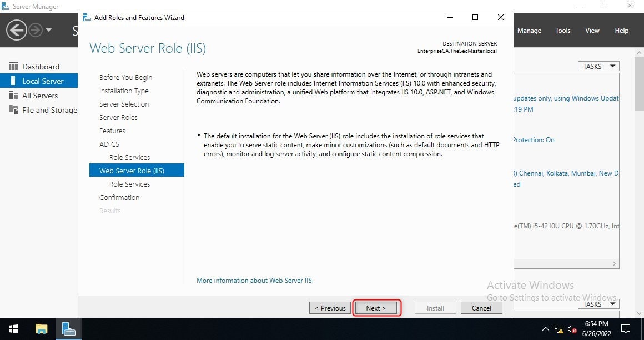Image resolution: width=644 pixels, height=340 pixels.
Task: Click the network icon in system tray
Action: pyautogui.click(x=559, y=329)
